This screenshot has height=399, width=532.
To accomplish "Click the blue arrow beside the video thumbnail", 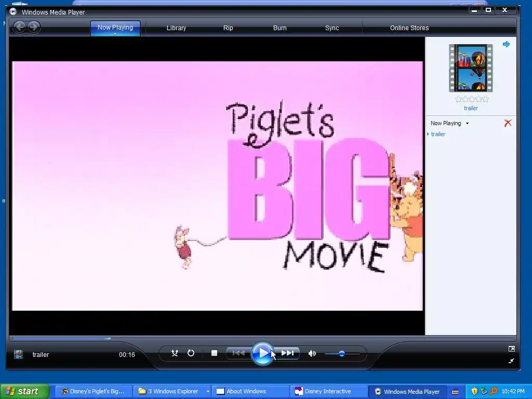I will (506, 44).
